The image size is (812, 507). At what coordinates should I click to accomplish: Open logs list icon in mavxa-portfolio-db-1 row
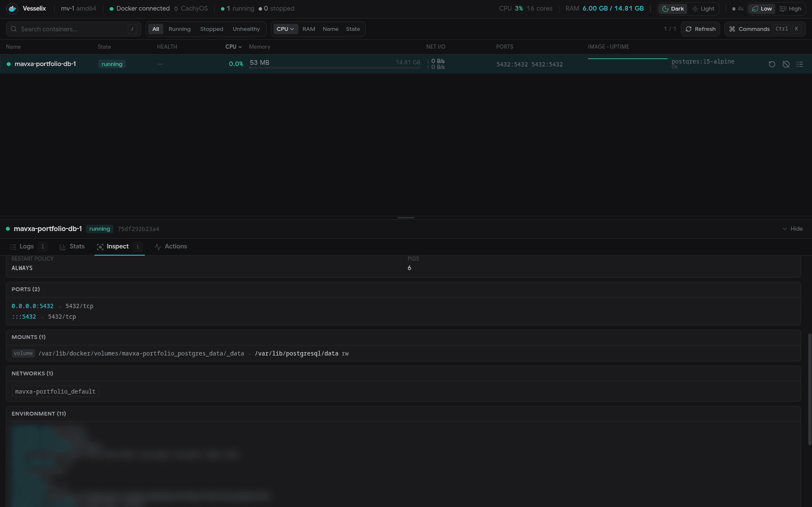tap(799, 64)
